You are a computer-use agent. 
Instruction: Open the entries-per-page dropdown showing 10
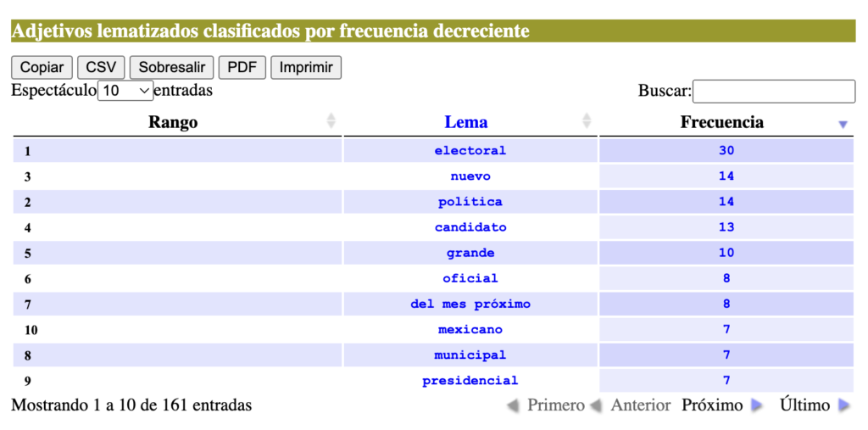pos(125,91)
